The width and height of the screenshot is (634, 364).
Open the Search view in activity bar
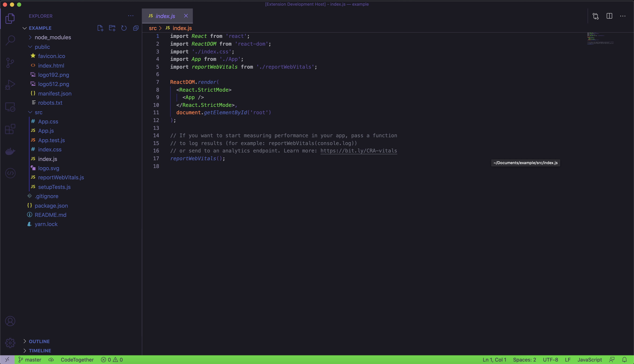(10, 40)
